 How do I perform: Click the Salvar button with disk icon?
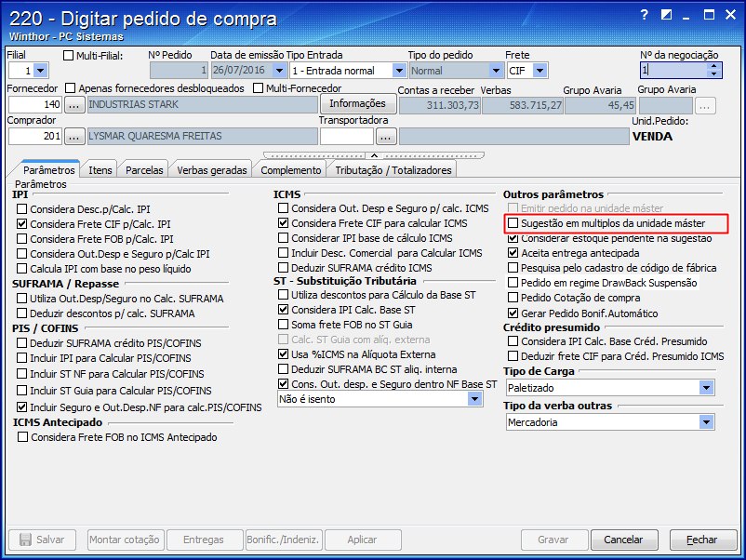[42, 540]
